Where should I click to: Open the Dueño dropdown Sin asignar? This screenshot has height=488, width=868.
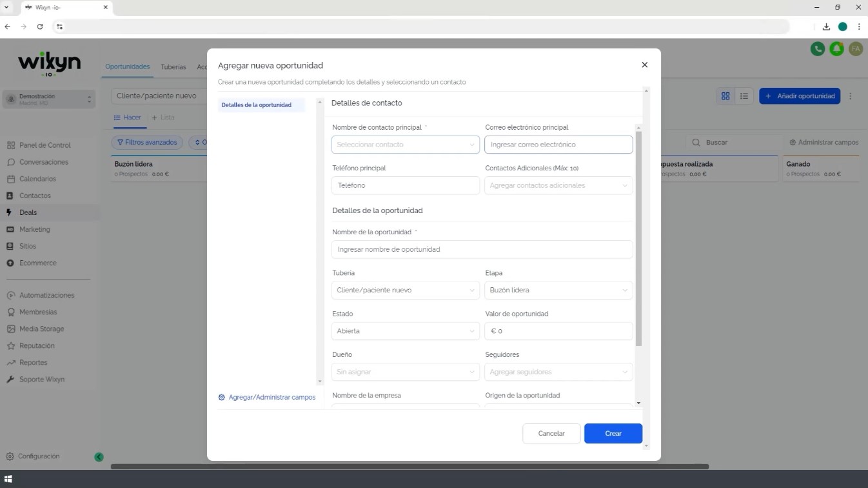[x=406, y=372]
